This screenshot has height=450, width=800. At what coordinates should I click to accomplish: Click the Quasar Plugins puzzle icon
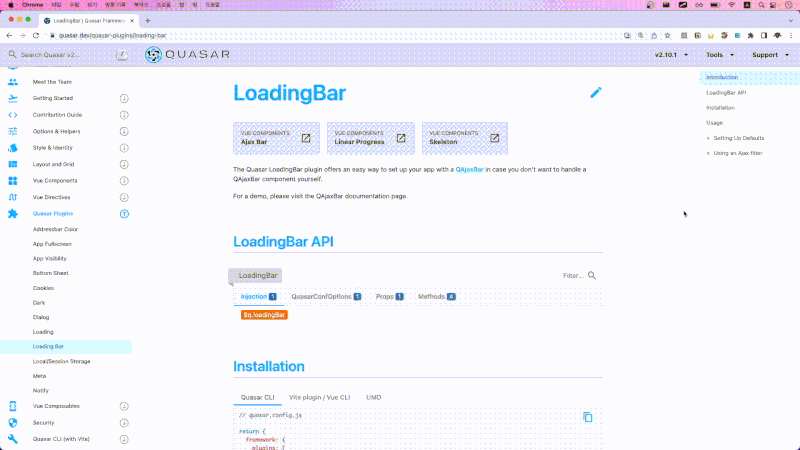tap(13, 214)
